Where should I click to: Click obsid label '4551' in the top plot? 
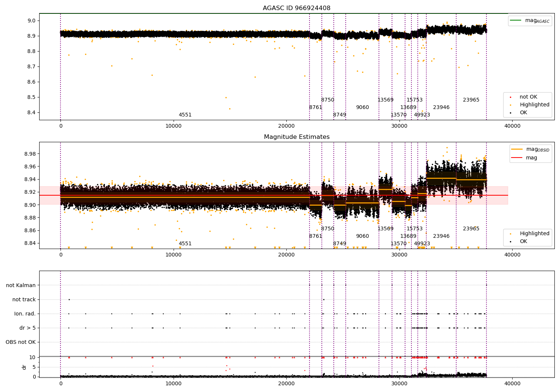tap(185, 115)
